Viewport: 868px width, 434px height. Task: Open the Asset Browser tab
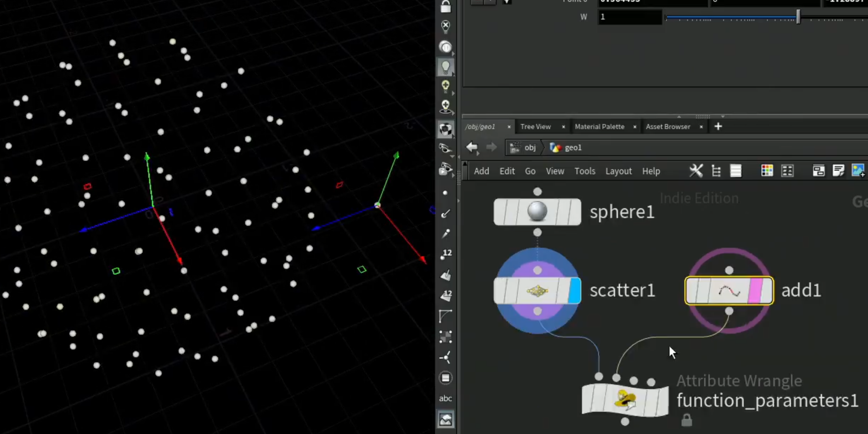click(668, 127)
